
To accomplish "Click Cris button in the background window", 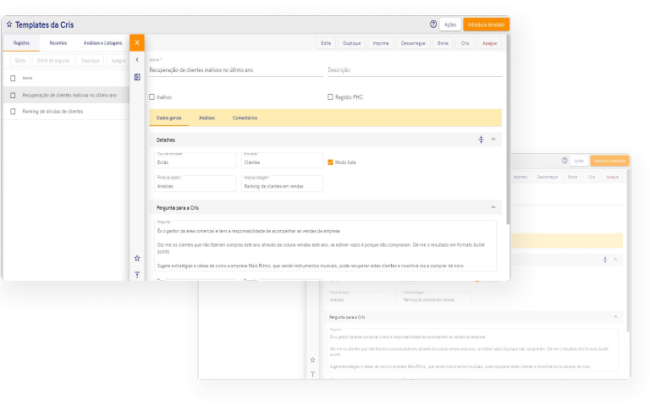I will pos(592,177).
